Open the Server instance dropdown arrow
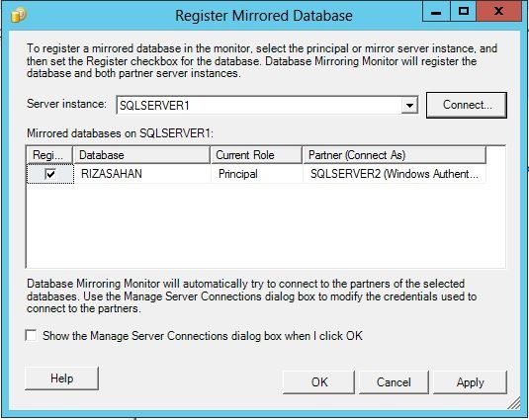The image size is (529, 420). [x=409, y=106]
